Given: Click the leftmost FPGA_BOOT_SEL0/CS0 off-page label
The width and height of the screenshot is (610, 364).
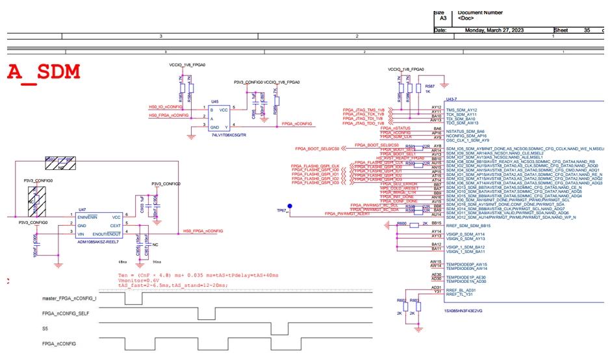Looking at the screenshot, I should tap(317, 149).
